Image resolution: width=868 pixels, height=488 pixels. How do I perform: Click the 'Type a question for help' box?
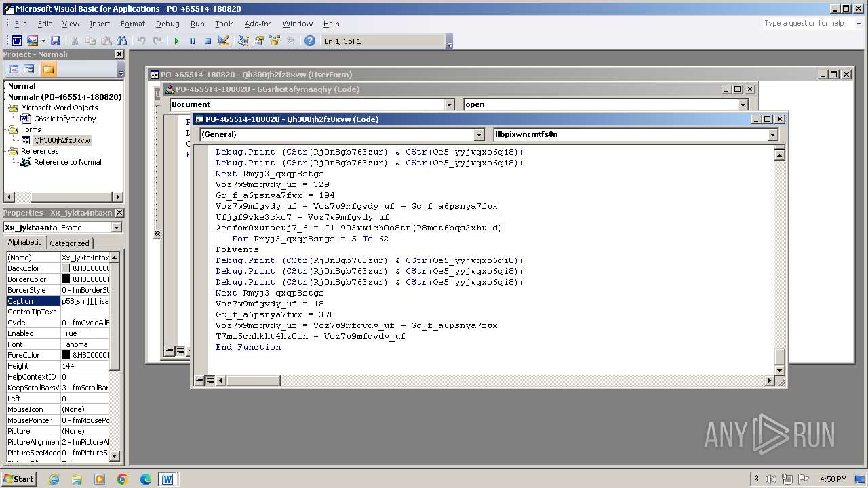click(x=807, y=24)
